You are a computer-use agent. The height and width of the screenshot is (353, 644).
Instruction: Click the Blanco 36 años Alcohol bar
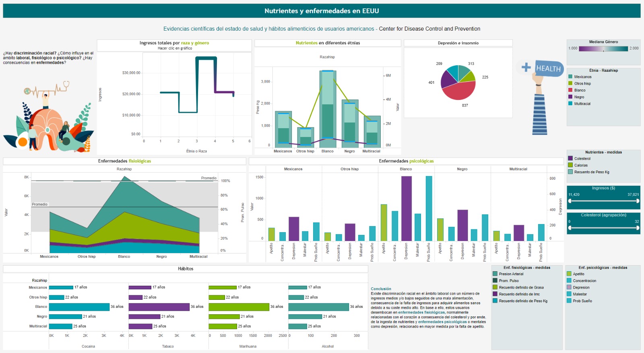(x=318, y=307)
